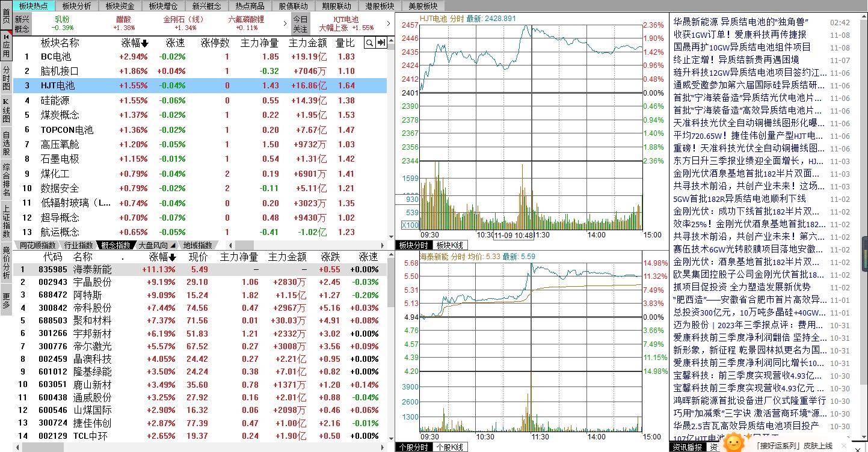Switch to 美股板块 tab
Screen dimensions: 868x452
pyautogui.click(x=423, y=6)
